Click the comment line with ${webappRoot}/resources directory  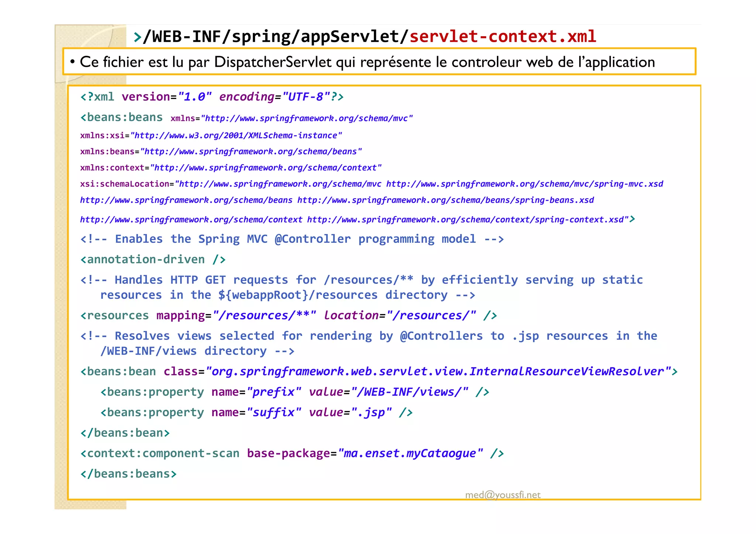[x=288, y=295]
